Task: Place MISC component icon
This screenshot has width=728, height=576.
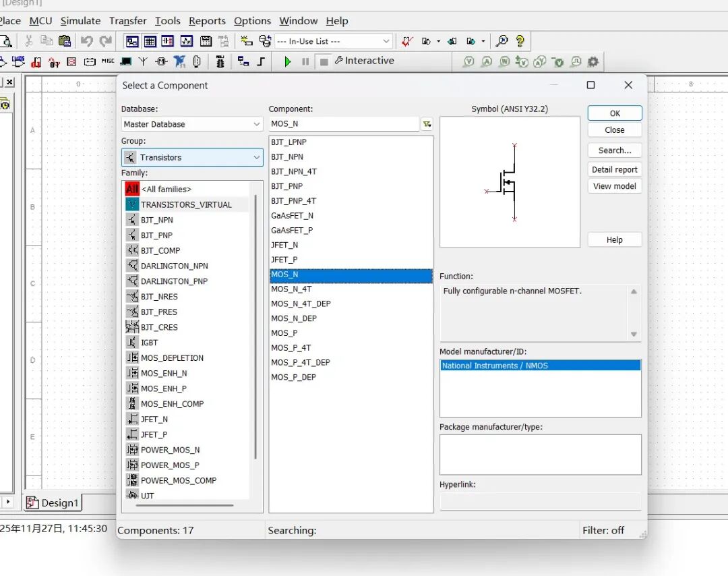Action: tap(108, 61)
